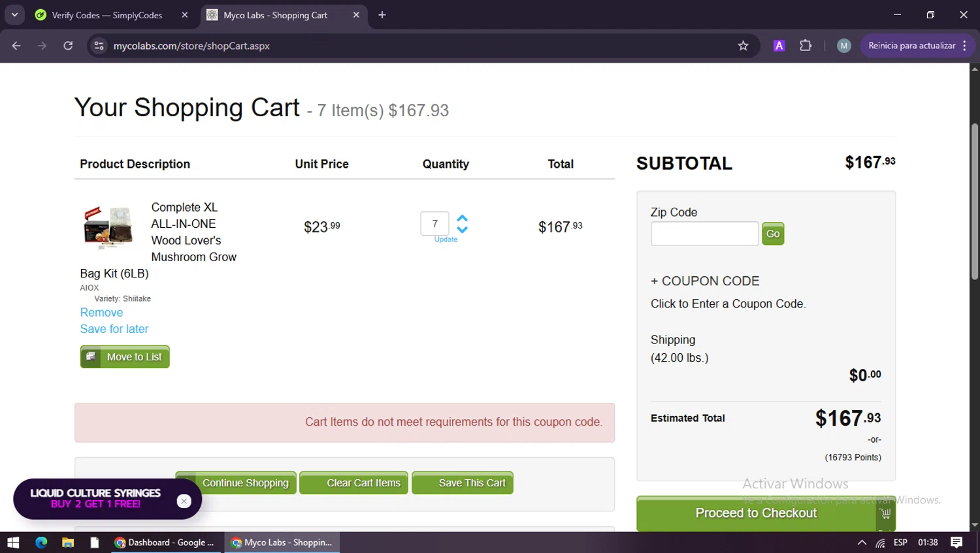Open the tab search dropdown arrow

pyautogui.click(x=14, y=14)
